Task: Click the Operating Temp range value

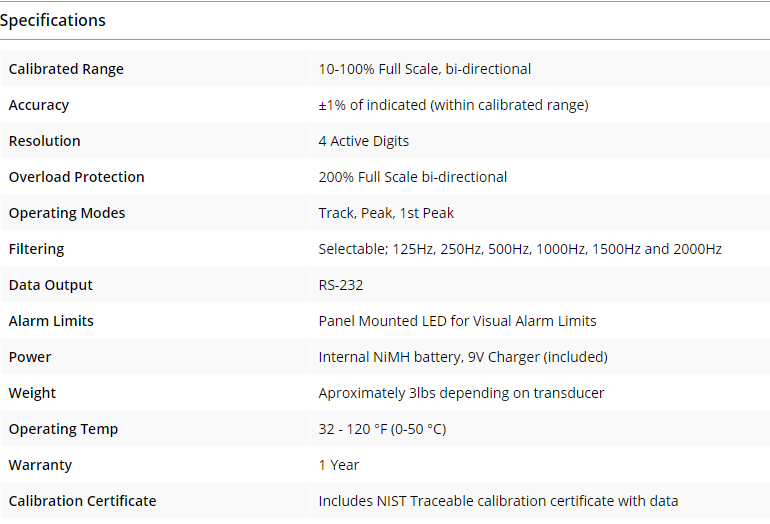Action: [x=382, y=429]
